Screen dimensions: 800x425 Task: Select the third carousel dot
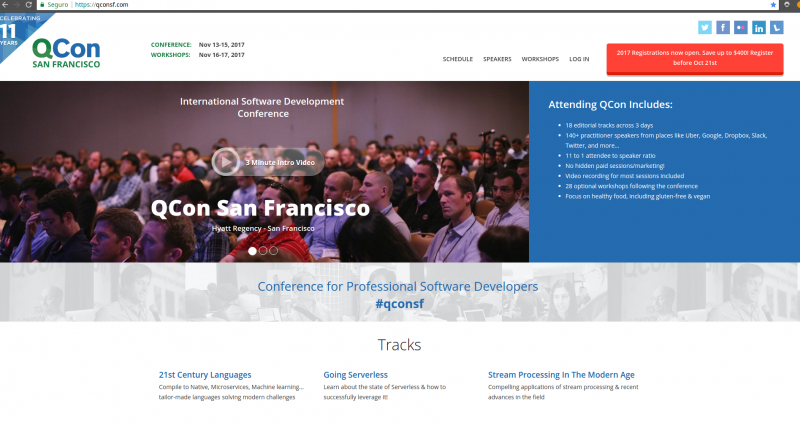pyautogui.click(x=273, y=251)
